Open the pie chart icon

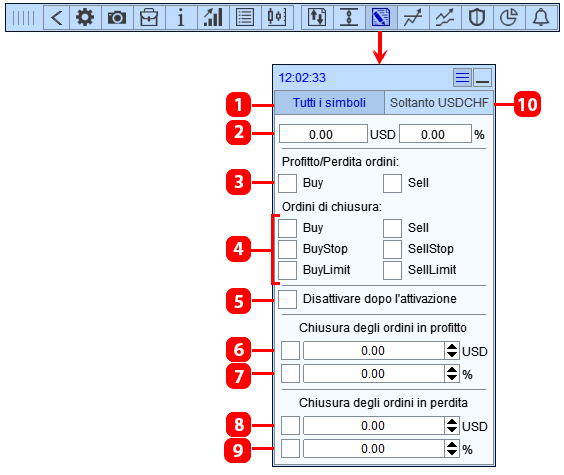[509, 17]
